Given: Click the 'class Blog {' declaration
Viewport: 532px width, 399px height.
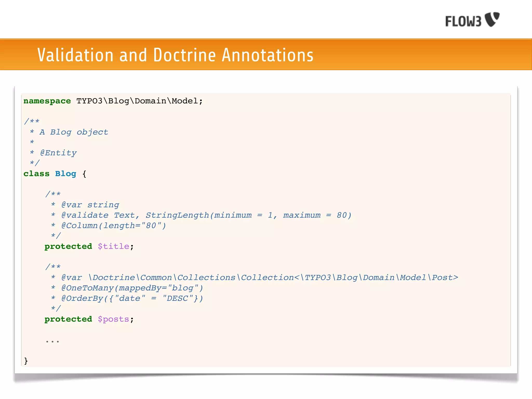Looking at the screenshot, I should (55, 174).
